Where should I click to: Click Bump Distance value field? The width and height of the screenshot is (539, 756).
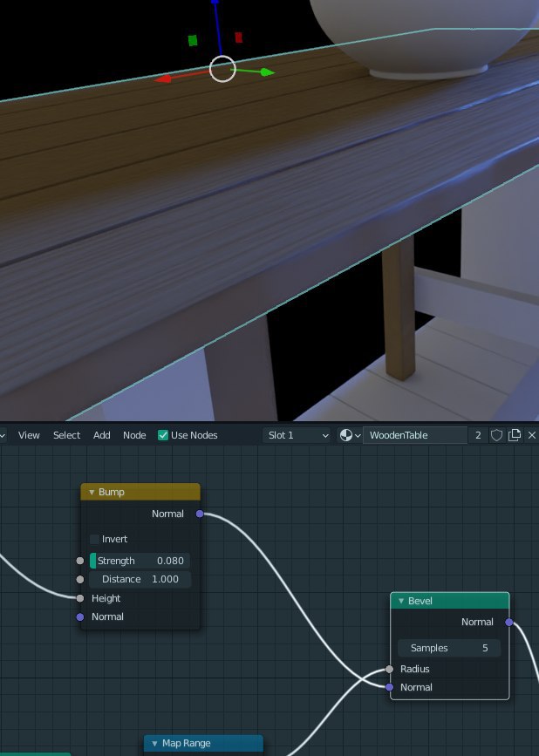click(x=140, y=579)
